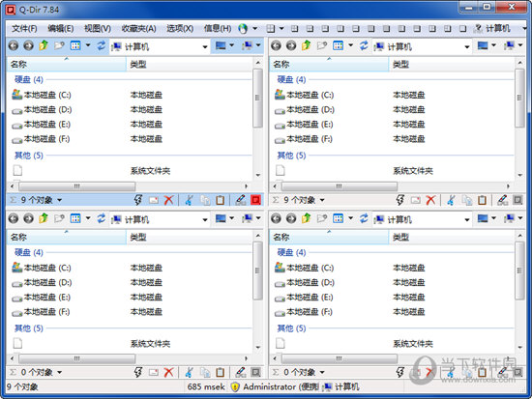Open the view mode dropdown arrow in the top-left pane
Viewport: 532px width, 399px height.
click(x=88, y=45)
